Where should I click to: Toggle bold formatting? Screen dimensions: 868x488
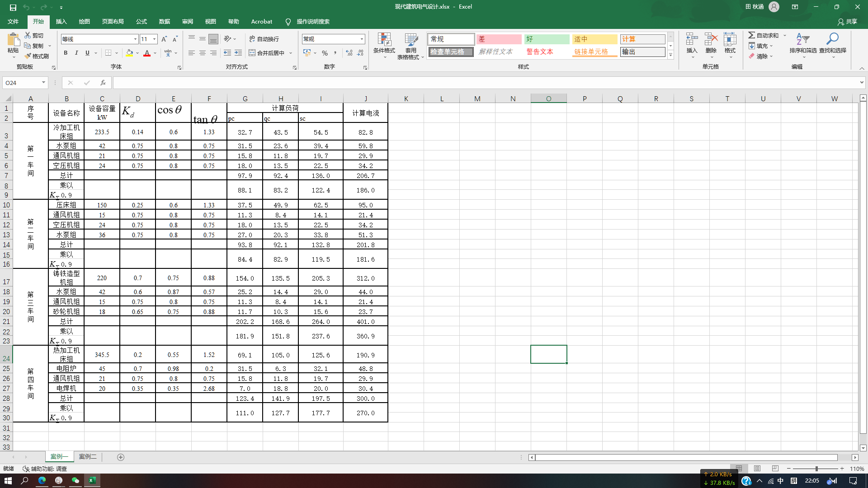[66, 53]
